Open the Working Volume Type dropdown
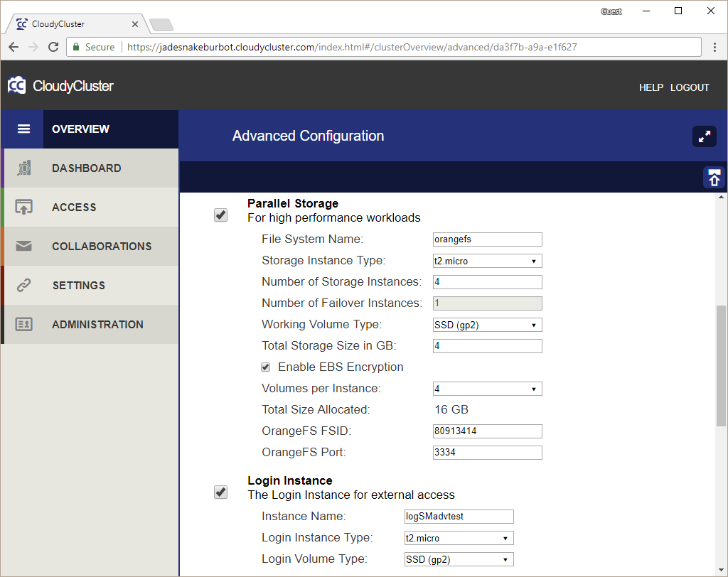The width and height of the screenshot is (728, 577). (487, 325)
